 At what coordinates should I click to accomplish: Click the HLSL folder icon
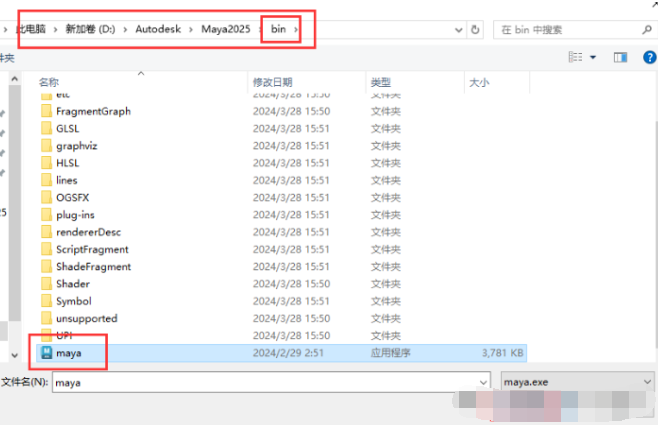tap(47, 163)
